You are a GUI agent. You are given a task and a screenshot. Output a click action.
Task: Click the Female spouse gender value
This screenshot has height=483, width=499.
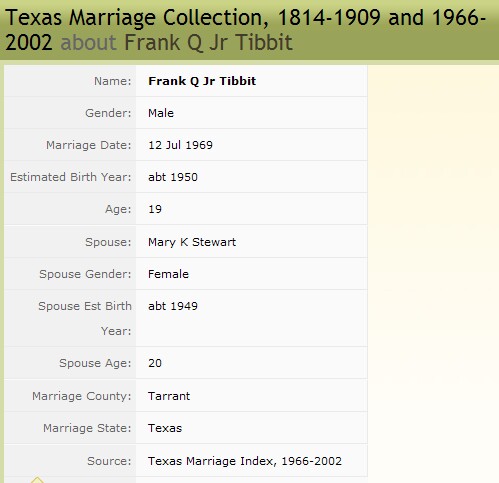tap(168, 274)
